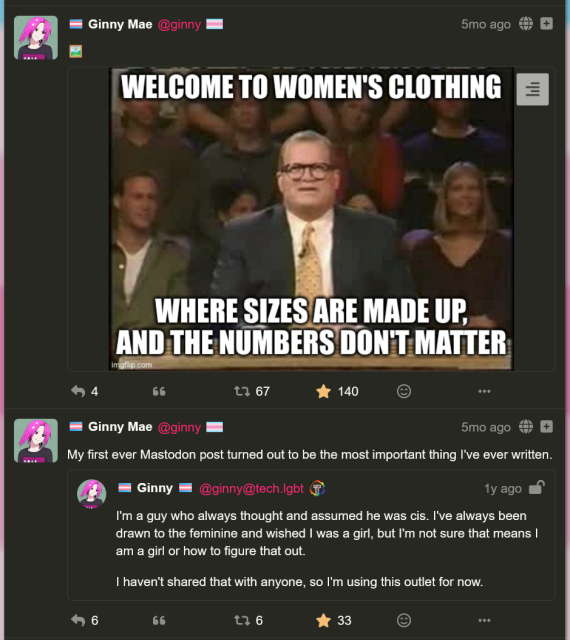Expand the second post using plus icon
570x640 pixels.
coord(546,427)
